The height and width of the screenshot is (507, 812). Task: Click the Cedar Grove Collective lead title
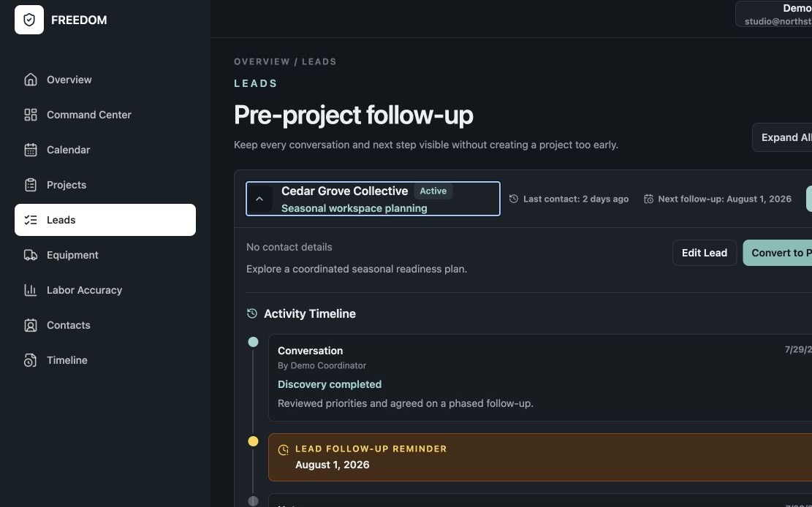344,191
